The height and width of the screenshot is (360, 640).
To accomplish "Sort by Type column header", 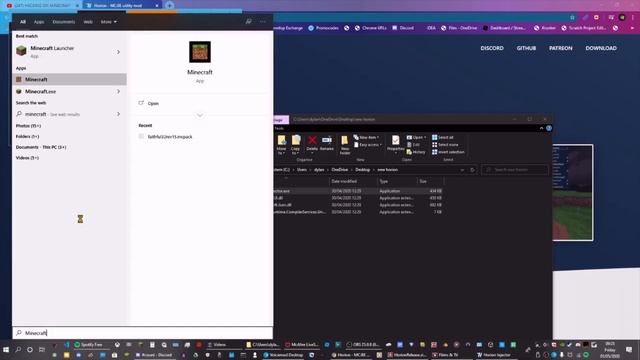I will (396, 181).
